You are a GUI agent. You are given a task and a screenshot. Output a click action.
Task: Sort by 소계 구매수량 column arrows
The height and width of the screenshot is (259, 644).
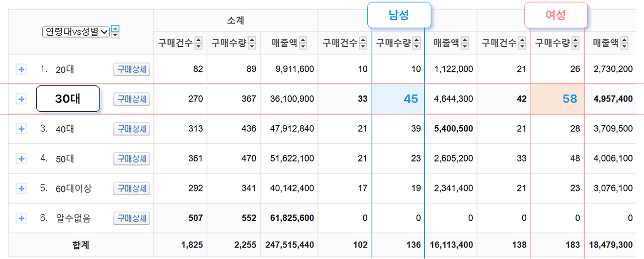[252, 43]
